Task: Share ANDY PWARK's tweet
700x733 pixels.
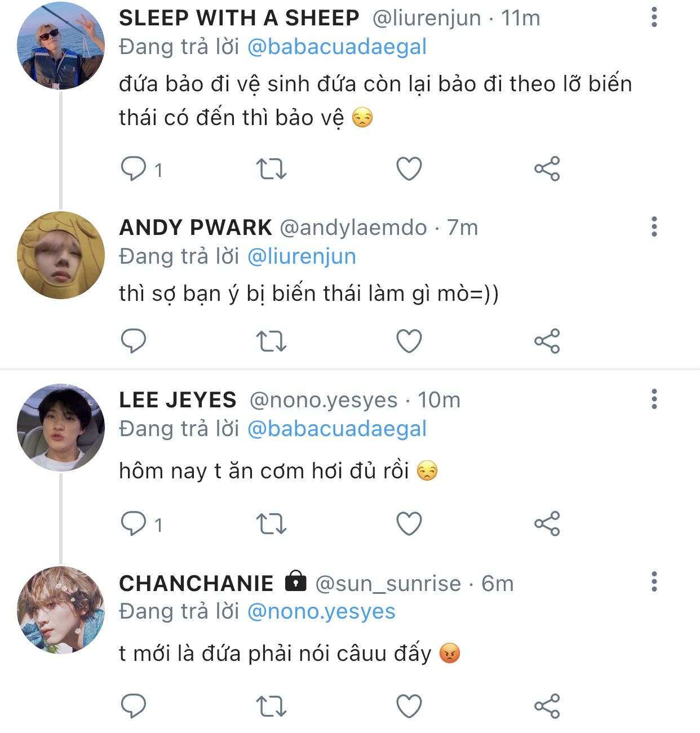Action: pyautogui.click(x=547, y=341)
